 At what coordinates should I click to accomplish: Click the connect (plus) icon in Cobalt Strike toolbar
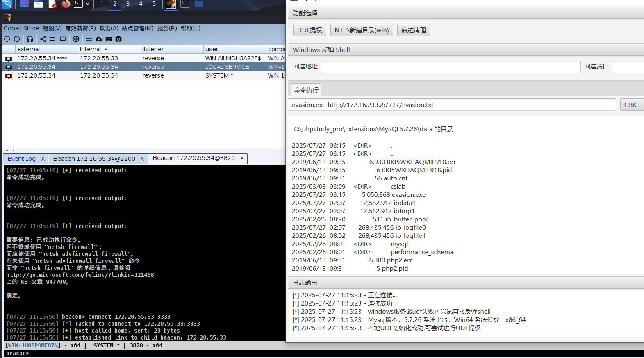coord(7,39)
